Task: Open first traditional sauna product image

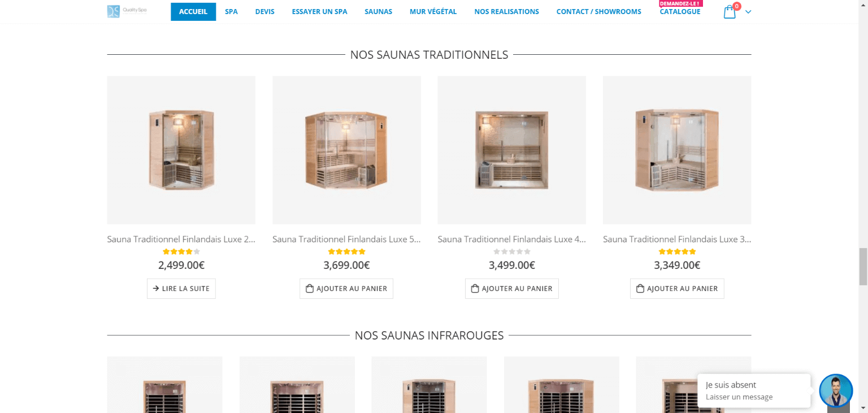Action: point(181,150)
